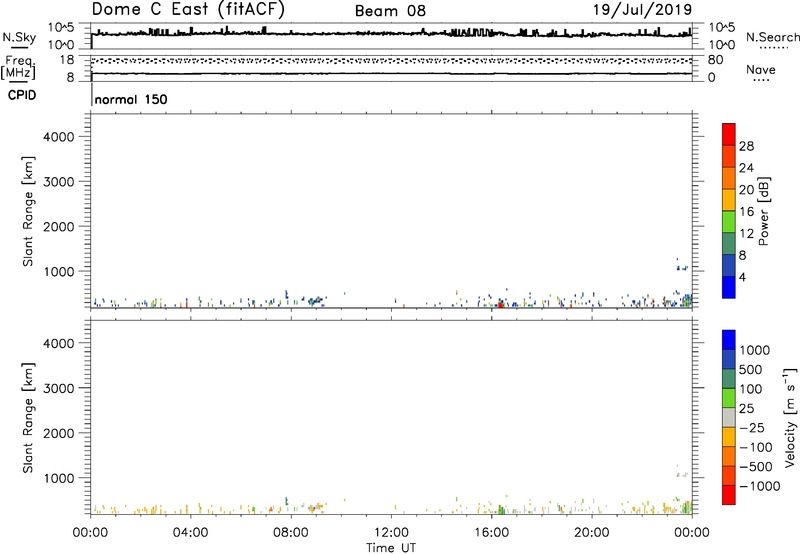Click the "-1000" label on the velocity colorbar

[759, 486]
